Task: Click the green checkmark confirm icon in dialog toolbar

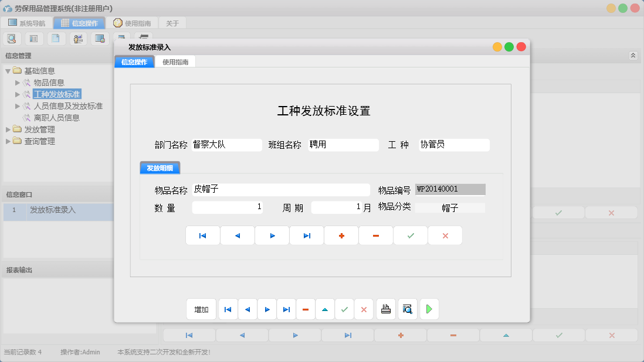Action: coord(345,309)
